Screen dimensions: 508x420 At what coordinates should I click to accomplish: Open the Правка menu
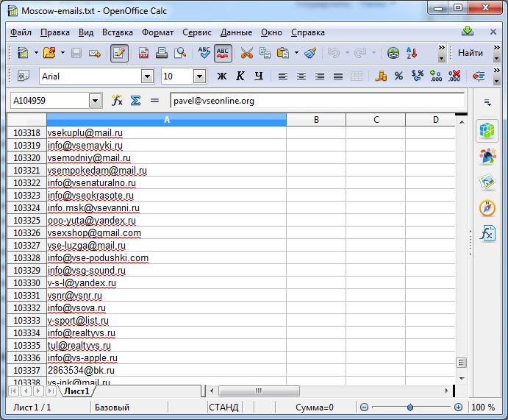coord(54,32)
